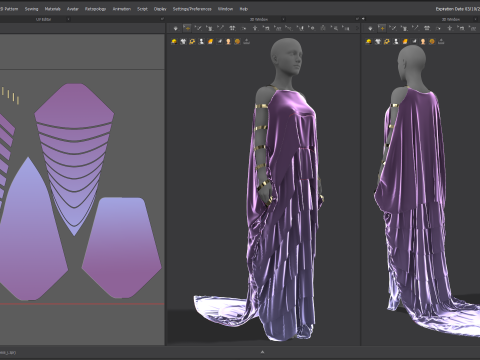Click the undock icon at UV Editor header's right end
Screen dimensions: 480x360
tap(162, 19)
